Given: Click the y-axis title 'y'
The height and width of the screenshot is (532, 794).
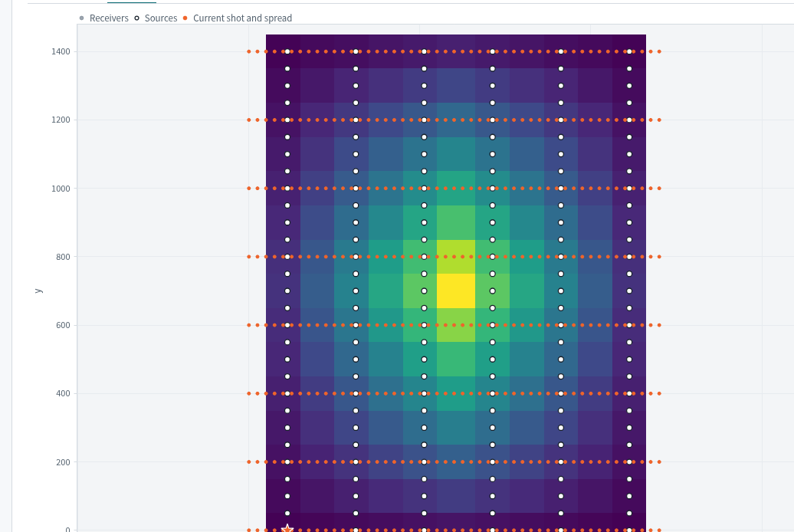Looking at the screenshot, I should point(38,291).
